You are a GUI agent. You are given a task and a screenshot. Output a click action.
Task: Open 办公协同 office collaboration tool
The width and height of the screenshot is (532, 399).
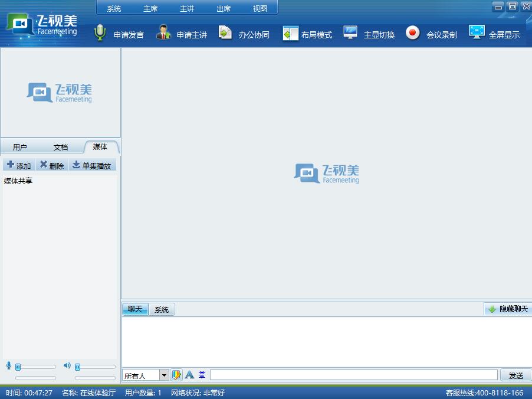pyautogui.click(x=225, y=32)
